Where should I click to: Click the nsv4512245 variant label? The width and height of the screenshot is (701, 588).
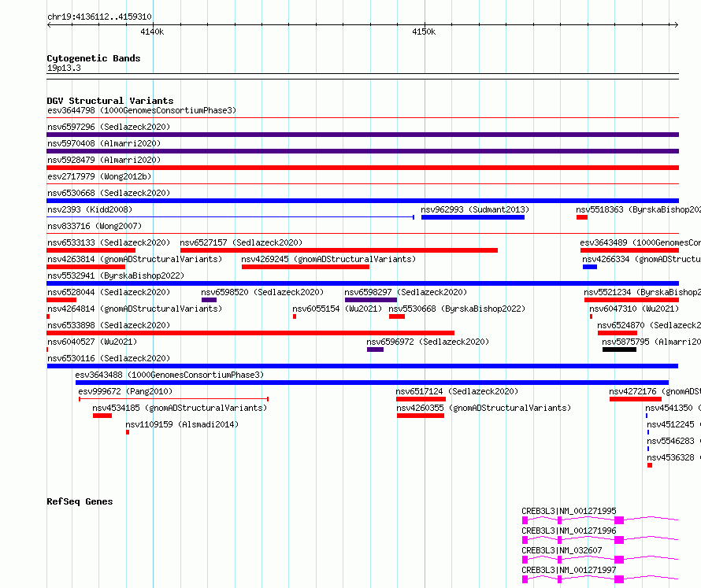coord(673,424)
